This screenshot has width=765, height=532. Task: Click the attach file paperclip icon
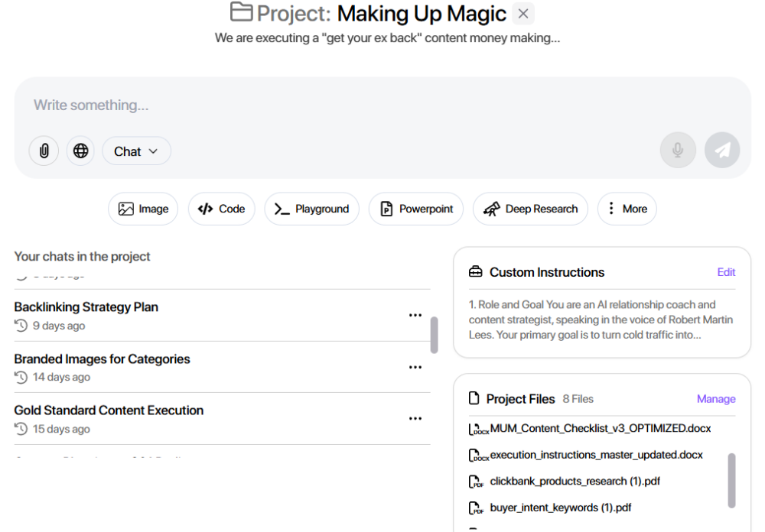pyautogui.click(x=44, y=151)
